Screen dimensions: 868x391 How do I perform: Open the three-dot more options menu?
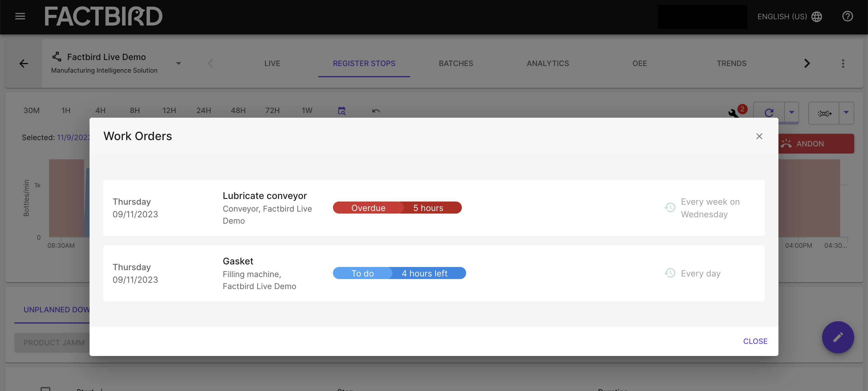click(x=843, y=63)
